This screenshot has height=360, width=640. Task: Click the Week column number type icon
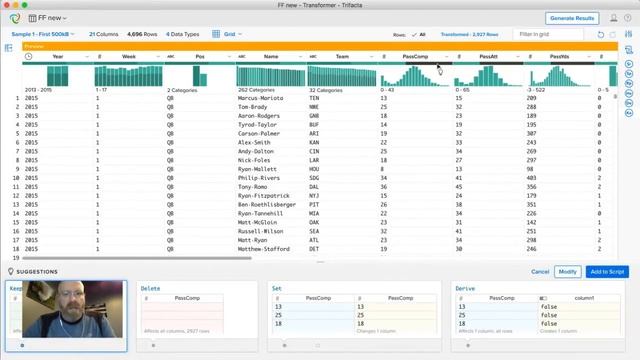tap(99, 57)
